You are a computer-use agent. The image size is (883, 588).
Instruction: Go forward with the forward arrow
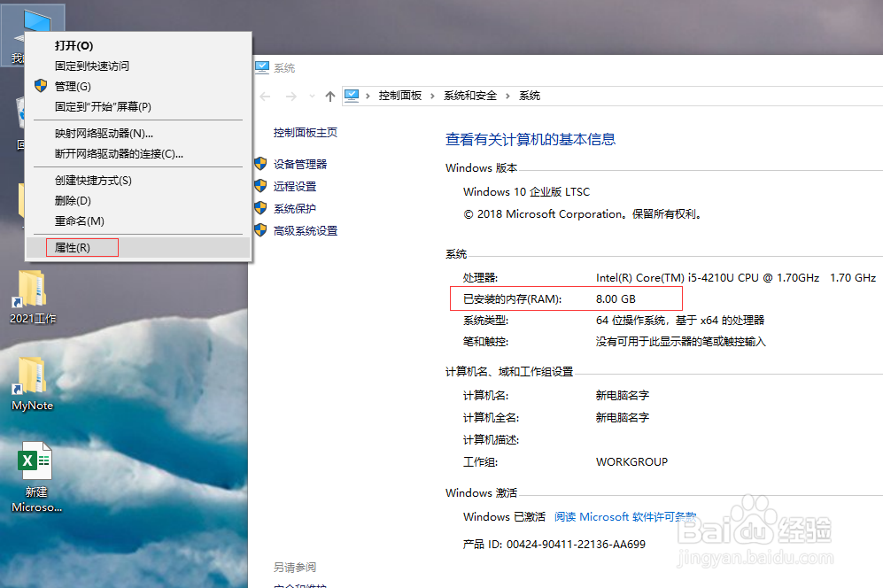tap(290, 97)
